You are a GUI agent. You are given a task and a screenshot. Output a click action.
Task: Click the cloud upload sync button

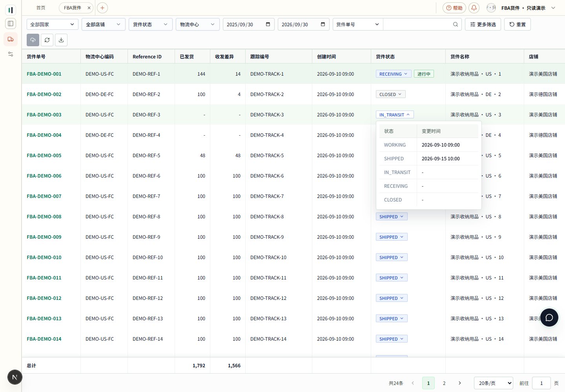click(33, 40)
